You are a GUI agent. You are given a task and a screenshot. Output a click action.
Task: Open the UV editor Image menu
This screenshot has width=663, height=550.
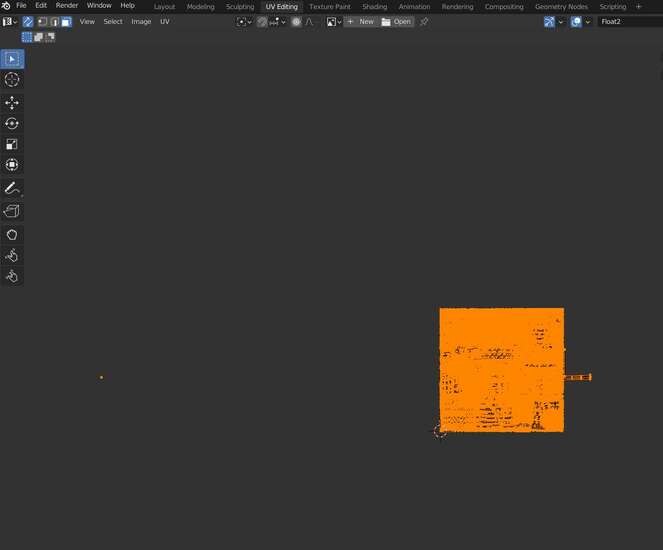[141, 22]
